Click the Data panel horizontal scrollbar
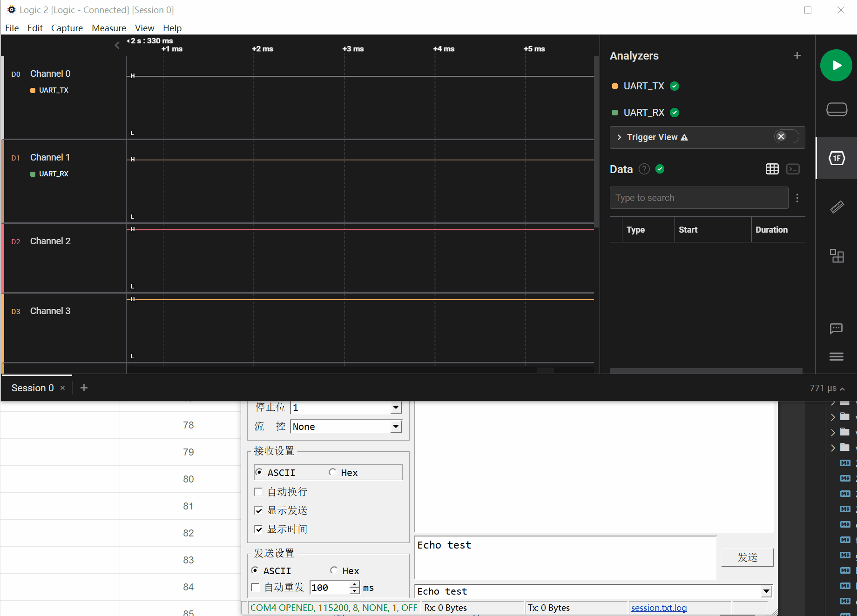This screenshot has width=857, height=616. [706, 371]
